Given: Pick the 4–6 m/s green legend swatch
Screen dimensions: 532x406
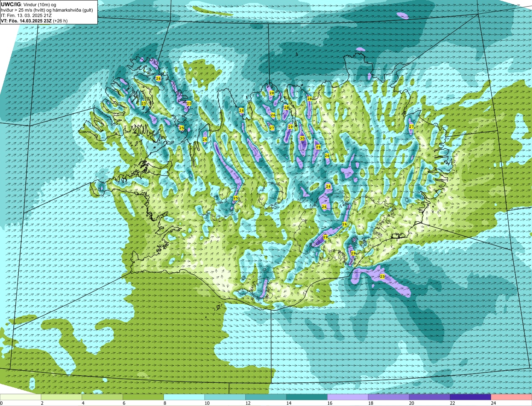Looking at the screenshot, I should pyautogui.click(x=102, y=397).
